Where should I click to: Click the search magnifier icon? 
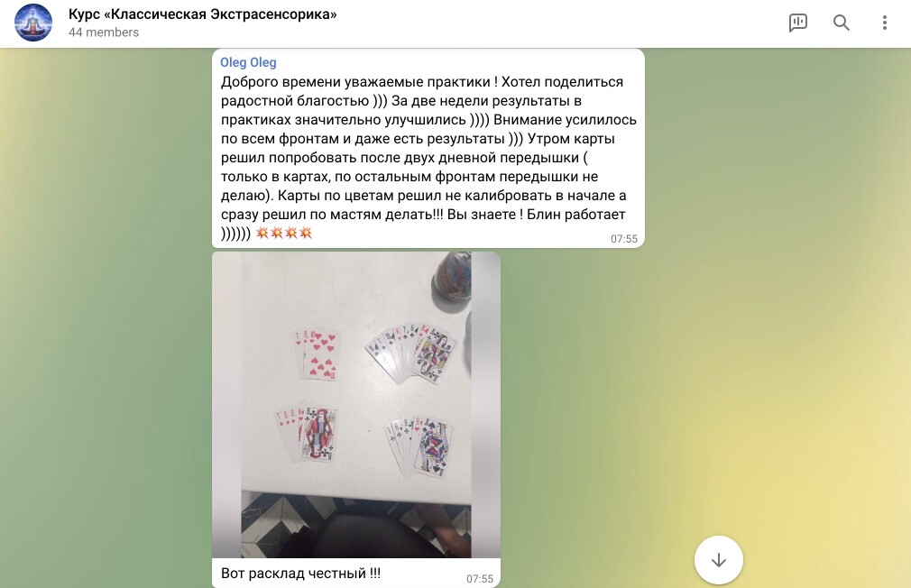842,23
